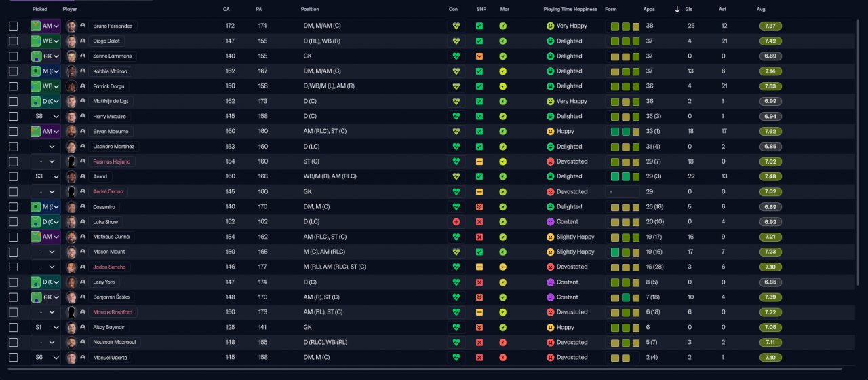Open Noussair Mazraoui's player name link
This screenshot has height=380, width=868.
tap(114, 342)
